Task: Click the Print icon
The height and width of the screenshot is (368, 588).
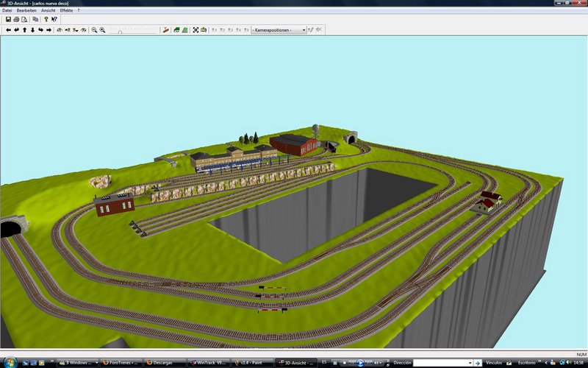Action: tap(16, 19)
